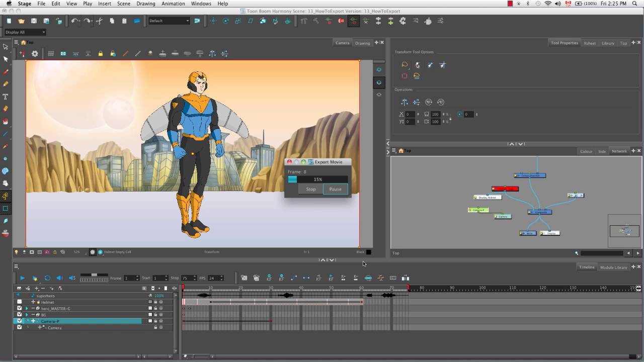Expand the hero_MASTER-G layer group

(x=26, y=308)
